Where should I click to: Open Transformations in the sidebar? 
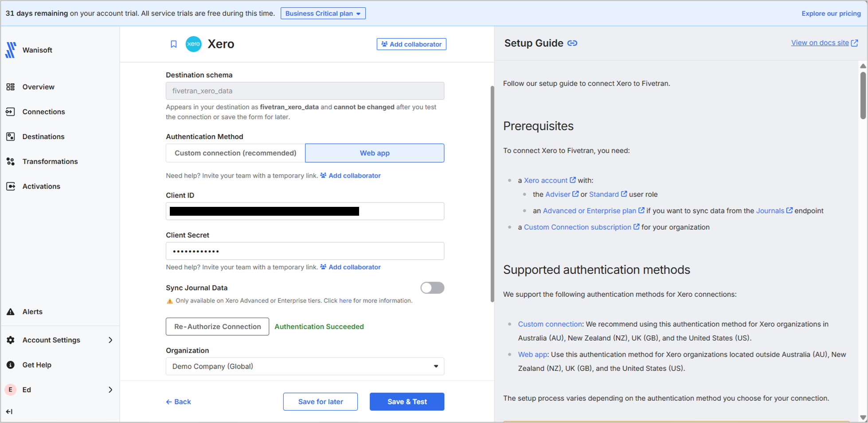(50, 161)
